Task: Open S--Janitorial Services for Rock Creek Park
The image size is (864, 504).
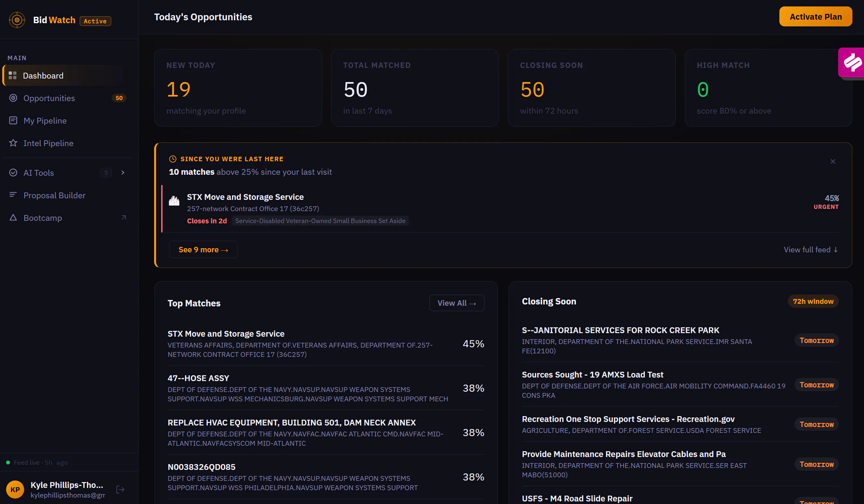Action: click(680, 340)
